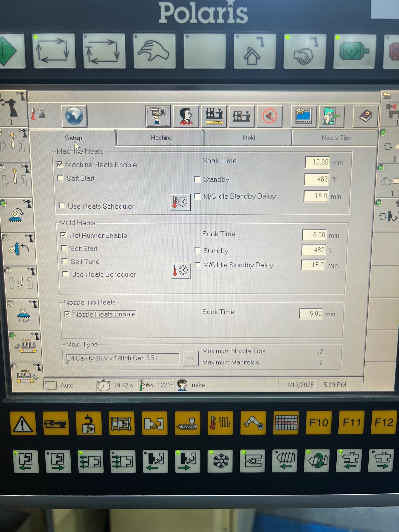The width and height of the screenshot is (399, 532).
Task: Open the Mold Type selector arrow button
Action: pos(191,359)
